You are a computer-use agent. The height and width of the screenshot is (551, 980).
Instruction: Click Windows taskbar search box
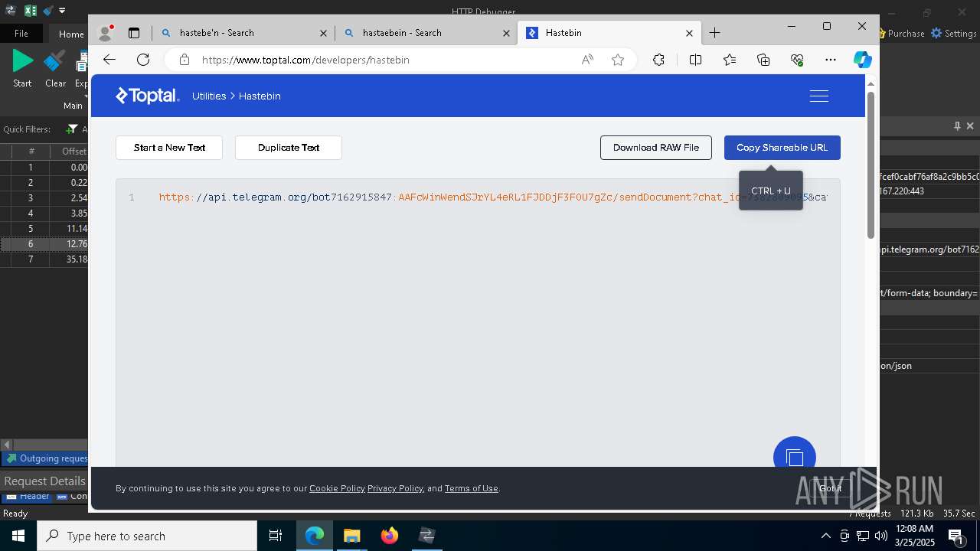click(147, 536)
